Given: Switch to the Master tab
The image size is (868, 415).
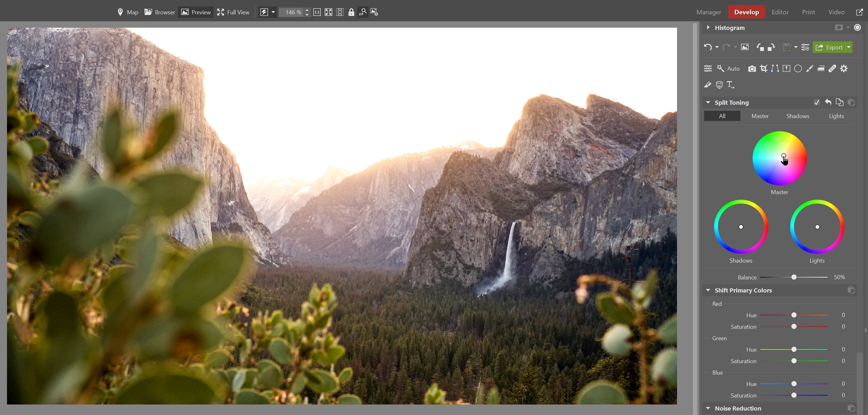Looking at the screenshot, I should point(760,116).
